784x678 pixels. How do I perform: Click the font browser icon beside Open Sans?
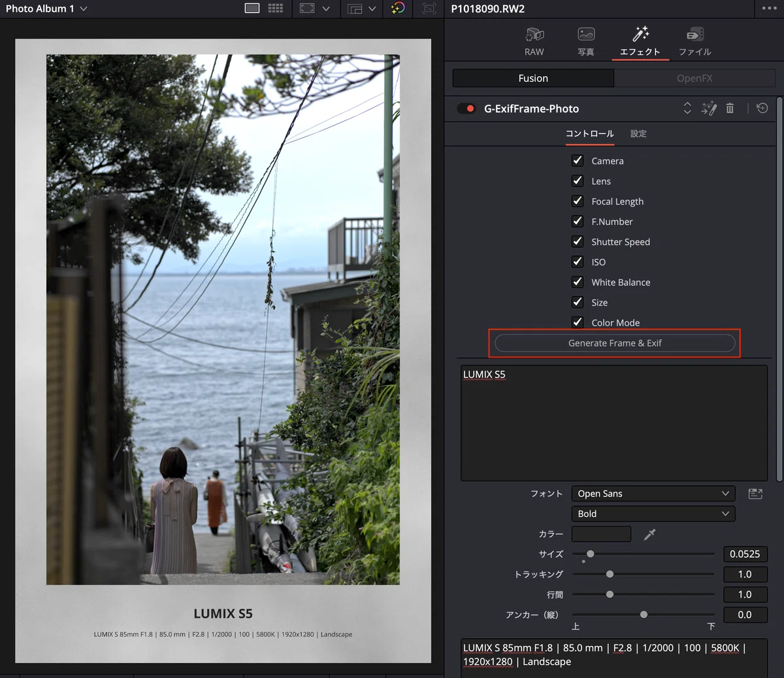point(755,494)
